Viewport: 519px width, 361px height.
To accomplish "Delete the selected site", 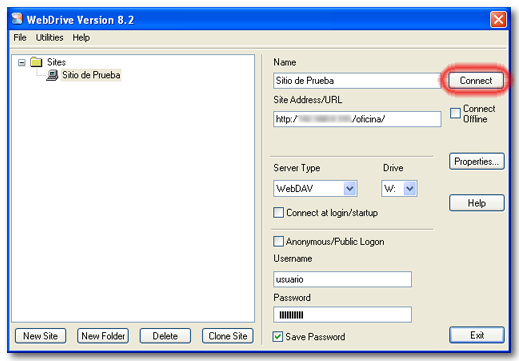I will [165, 336].
